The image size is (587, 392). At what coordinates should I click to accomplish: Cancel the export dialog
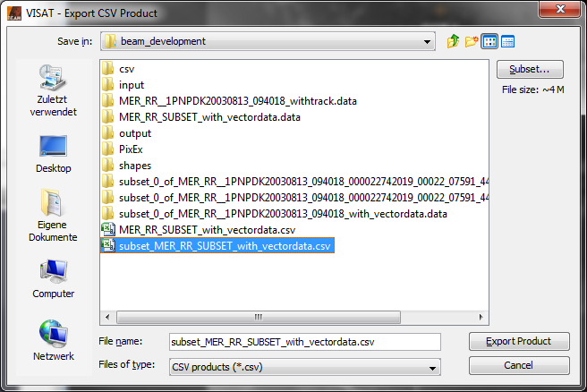(519, 365)
